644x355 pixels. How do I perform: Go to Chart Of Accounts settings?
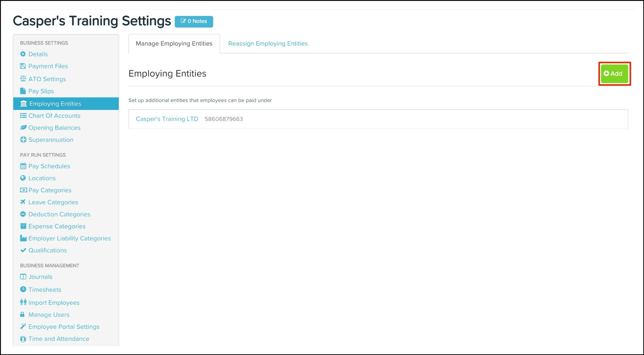pos(54,116)
